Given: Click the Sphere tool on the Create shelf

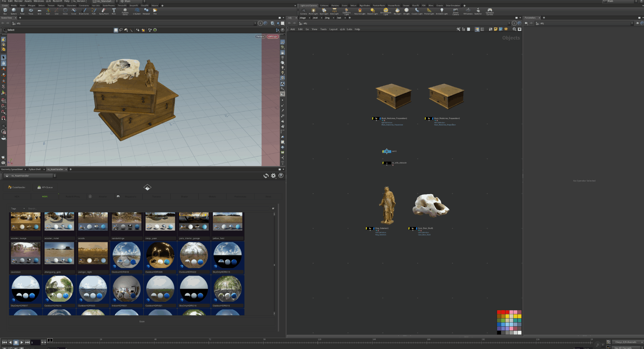Looking at the screenshot, I should click(14, 11).
